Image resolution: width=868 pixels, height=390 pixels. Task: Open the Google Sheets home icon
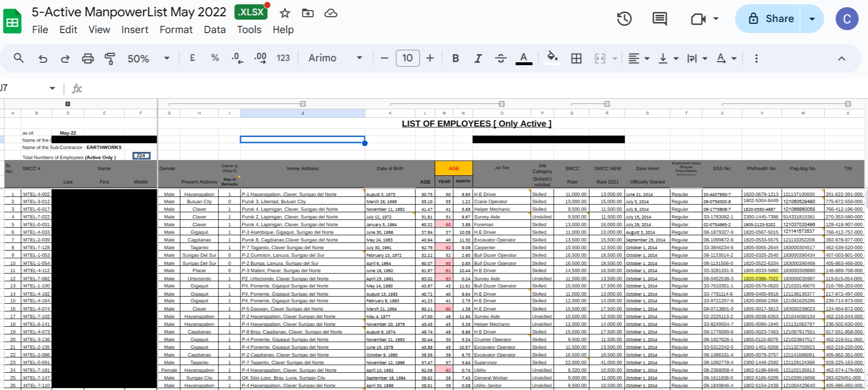click(12, 22)
